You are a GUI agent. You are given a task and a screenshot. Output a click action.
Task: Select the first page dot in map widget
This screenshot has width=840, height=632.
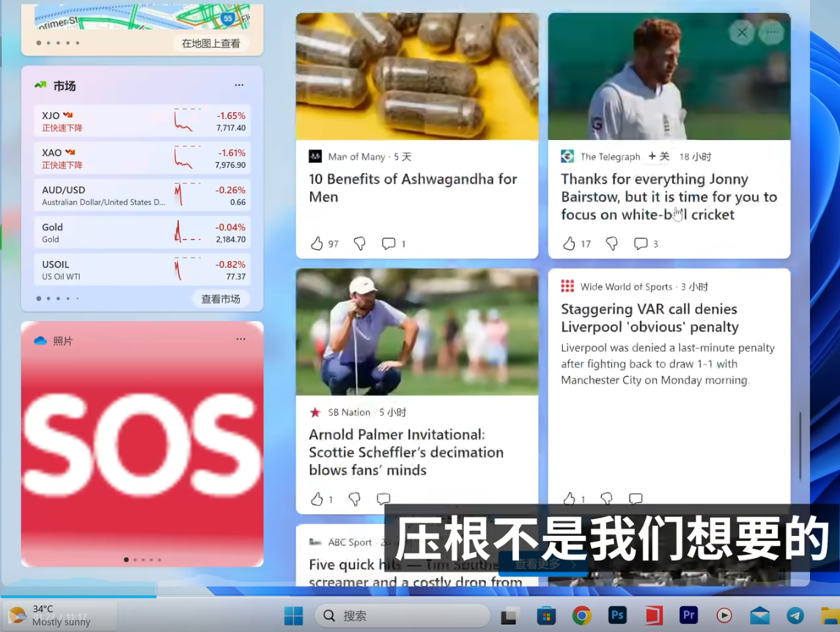click(x=39, y=43)
